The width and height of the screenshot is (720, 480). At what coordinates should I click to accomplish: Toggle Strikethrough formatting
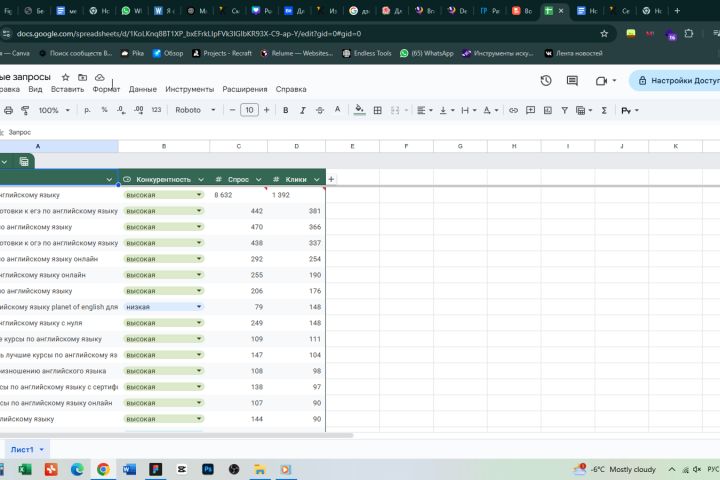(x=320, y=110)
